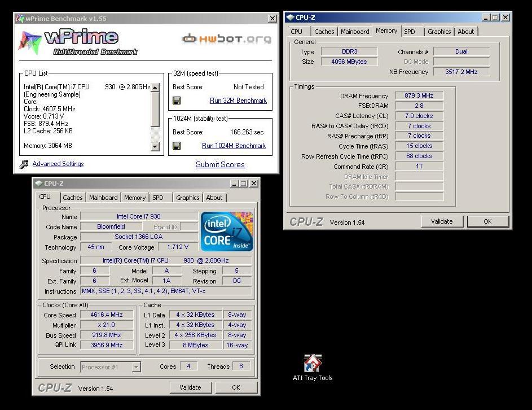Image resolution: width=532 pixels, height=410 pixels.
Task: Click the wPrime title bar application icon
Action: [20, 18]
